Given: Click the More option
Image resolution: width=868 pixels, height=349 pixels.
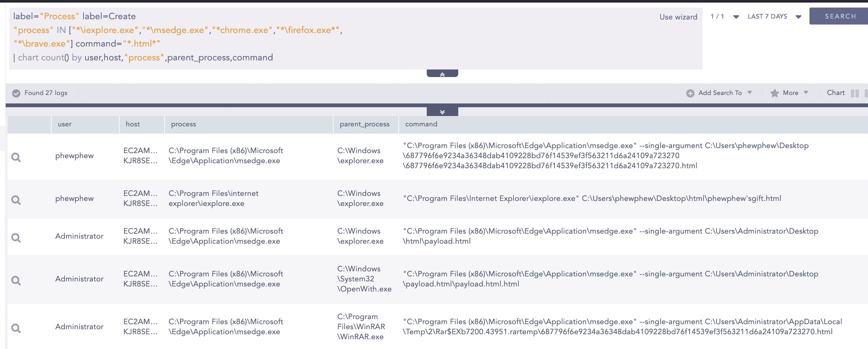Looking at the screenshot, I should [x=790, y=92].
